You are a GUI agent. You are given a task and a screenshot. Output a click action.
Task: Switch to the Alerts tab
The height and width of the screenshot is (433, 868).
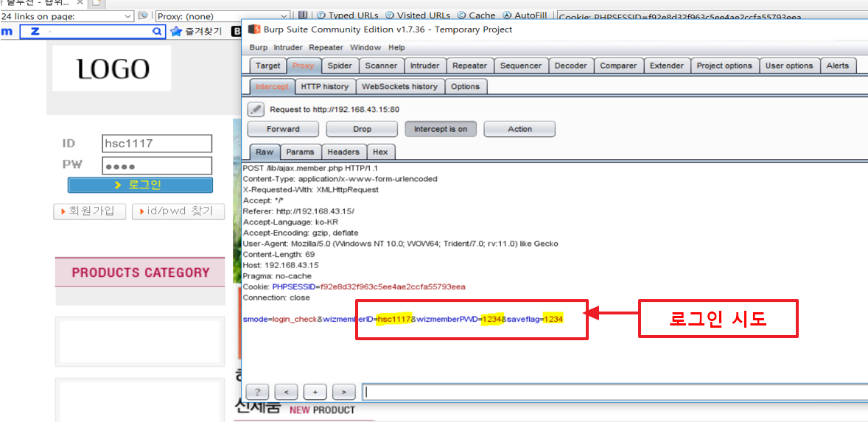[837, 66]
